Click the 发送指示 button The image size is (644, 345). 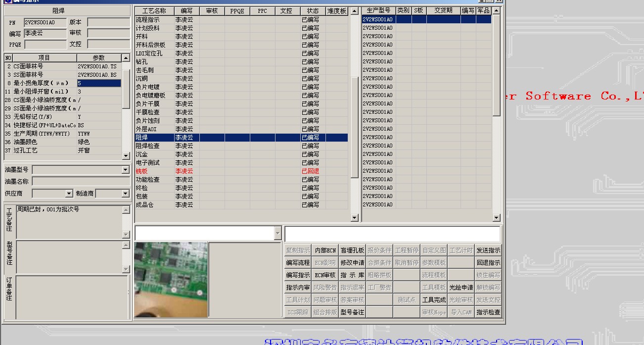pyautogui.click(x=488, y=250)
